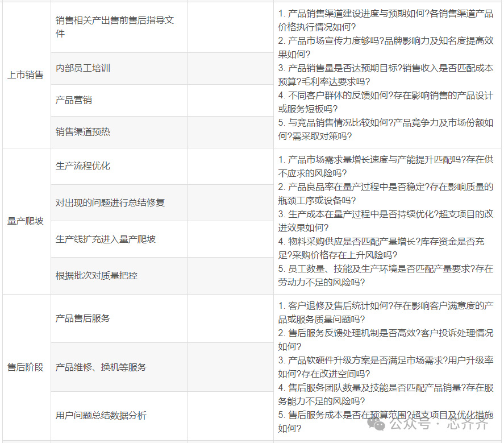Click the question about 产品销售渠道建设进度
The width and height of the screenshot is (504, 443).
tap(385, 20)
